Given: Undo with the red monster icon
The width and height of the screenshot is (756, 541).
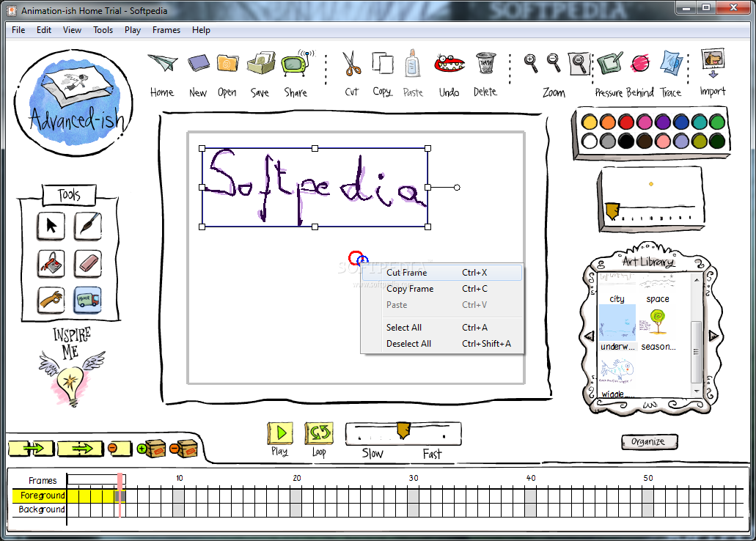Looking at the screenshot, I should tap(449, 63).
